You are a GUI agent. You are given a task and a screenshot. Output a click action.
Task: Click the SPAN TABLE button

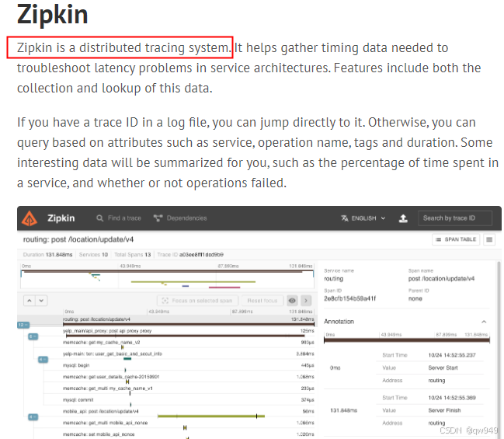click(x=456, y=239)
